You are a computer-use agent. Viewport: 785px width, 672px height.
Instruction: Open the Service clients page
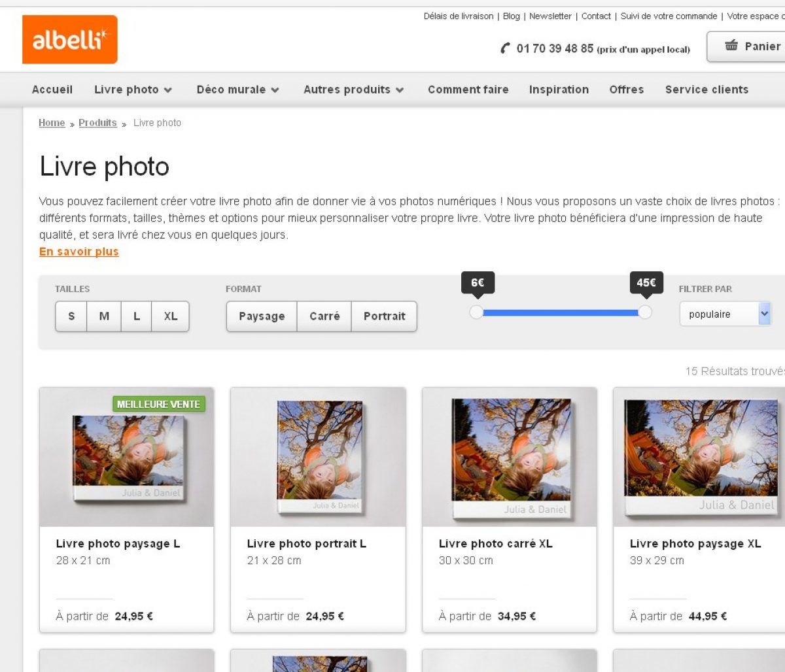pyautogui.click(x=706, y=90)
